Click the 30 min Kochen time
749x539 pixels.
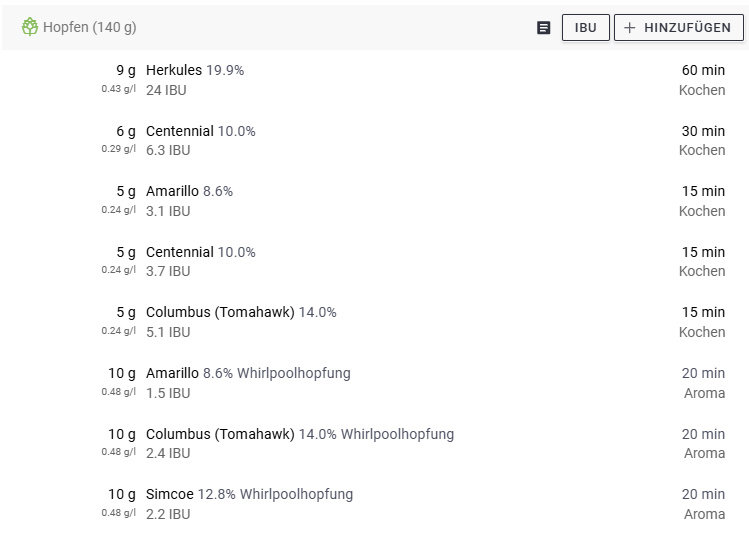pos(702,140)
